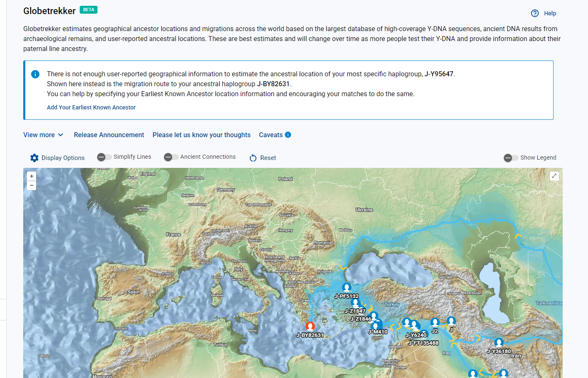Click the Caveats link

[x=271, y=135]
